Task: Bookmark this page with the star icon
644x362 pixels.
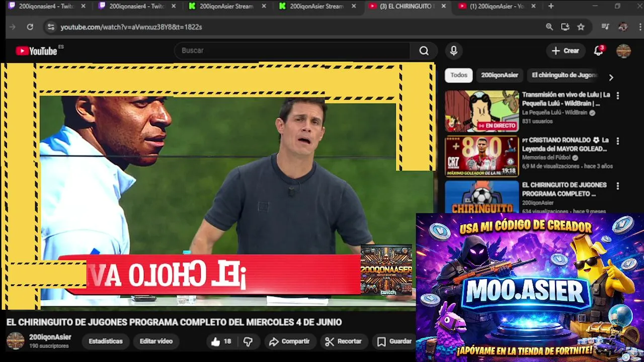Action: click(x=581, y=27)
